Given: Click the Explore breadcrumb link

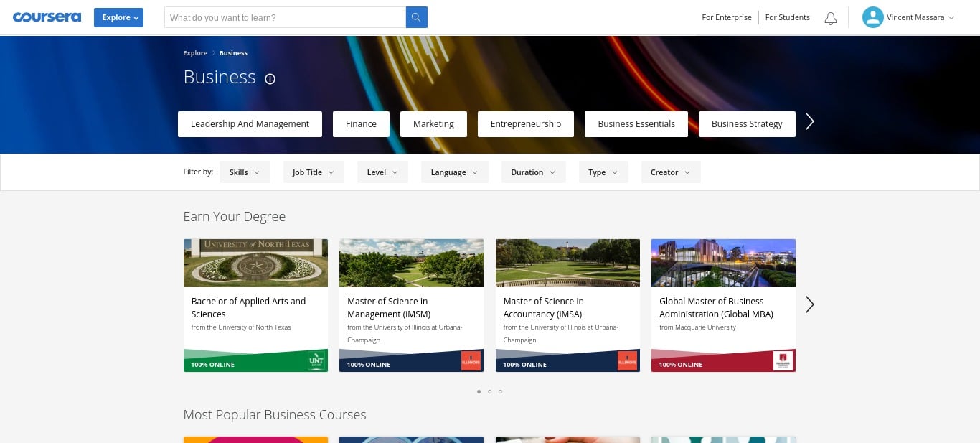Looking at the screenshot, I should pos(195,53).
